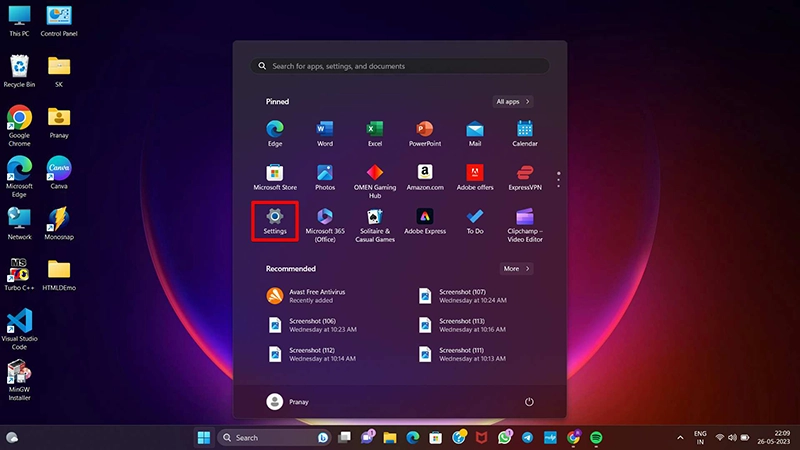Open volume control in the system tray
The height and width of the screenshot is (450, 800).
732,438
